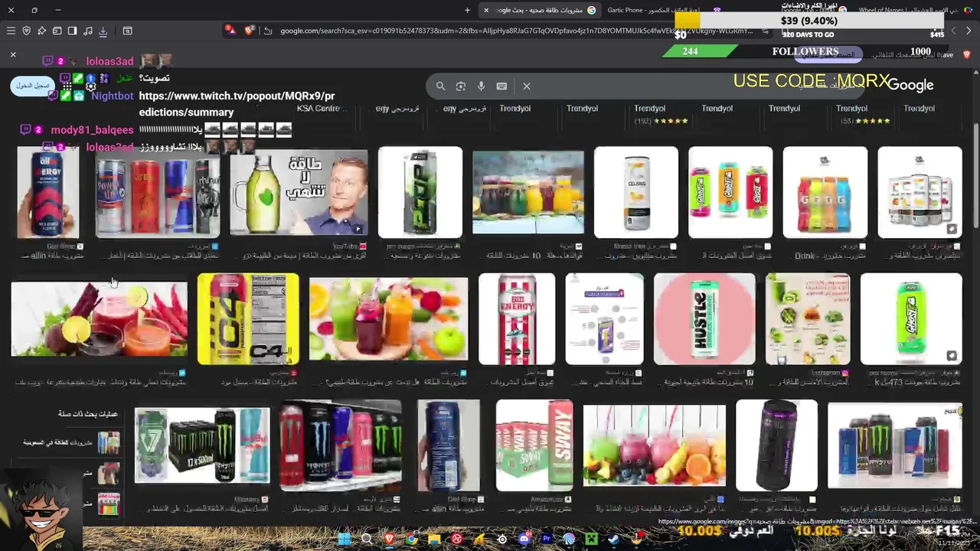Open Brave from the taskbar
The width and height of the screenshot is (980, 551).
tap(389, 539)
